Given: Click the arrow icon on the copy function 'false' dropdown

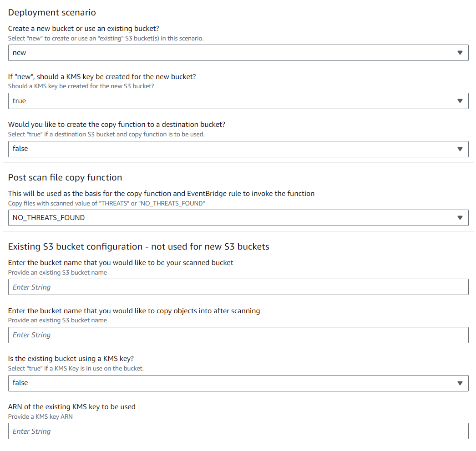Looking at the screenshot, I should pyautogui.click(x=460, y=149).
